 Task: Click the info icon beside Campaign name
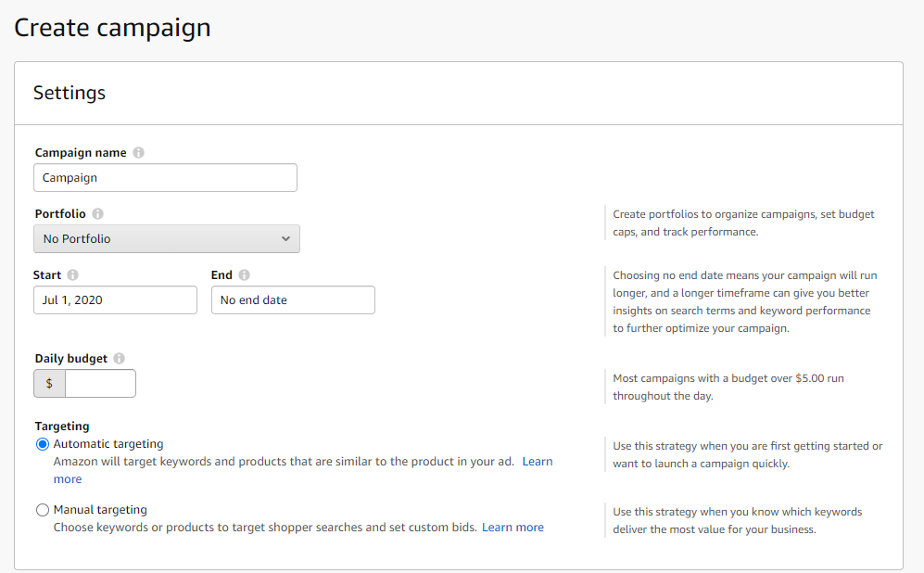point(138,153)
